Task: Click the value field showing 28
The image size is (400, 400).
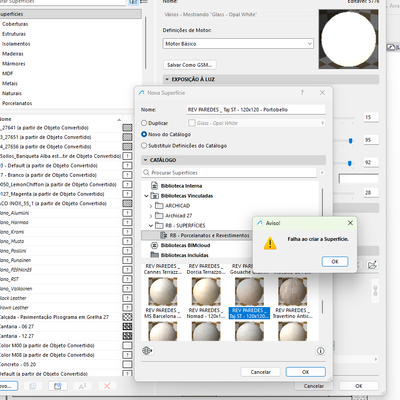Action: [371, 193]
